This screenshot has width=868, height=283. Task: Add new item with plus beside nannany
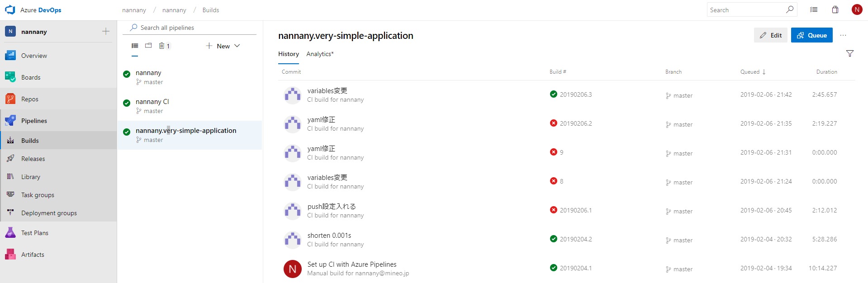(x=106, y=32)
